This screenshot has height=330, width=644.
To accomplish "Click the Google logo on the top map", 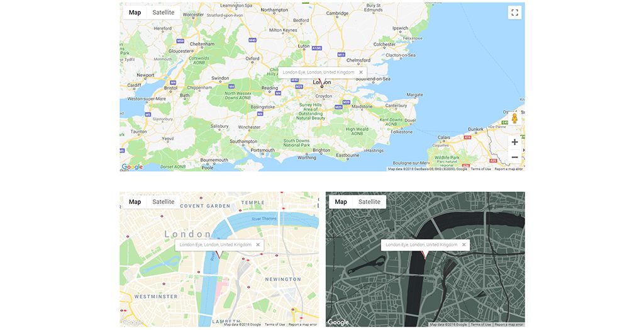I will 132,167.
